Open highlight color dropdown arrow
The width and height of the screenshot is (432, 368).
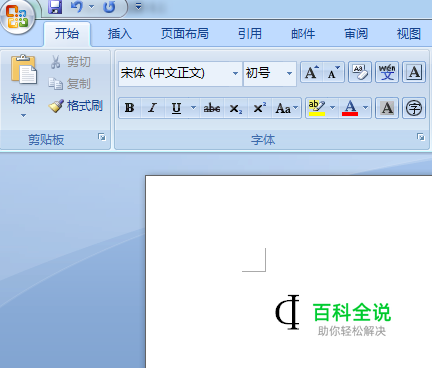pyautogui.click(x=332, y=108)
